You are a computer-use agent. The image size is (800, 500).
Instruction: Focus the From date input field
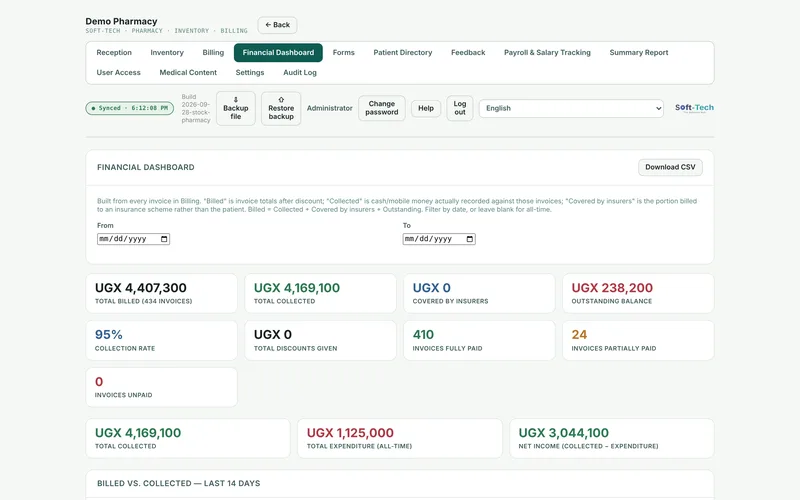click(133, 239)
